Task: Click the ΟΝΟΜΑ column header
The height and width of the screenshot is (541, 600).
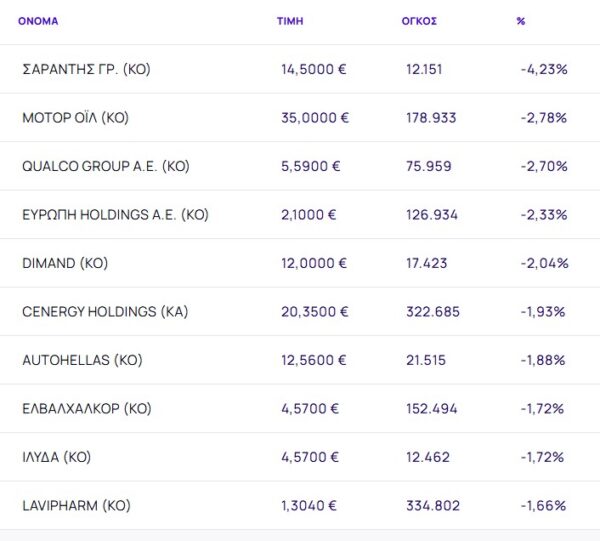Action: pos(38,20)
